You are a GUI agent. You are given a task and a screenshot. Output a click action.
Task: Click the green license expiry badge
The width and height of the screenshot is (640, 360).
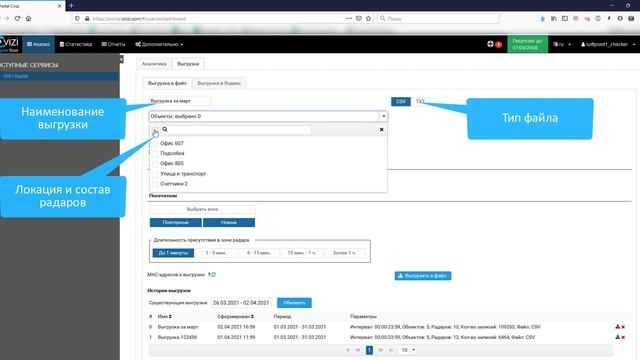(x=527, y=44)
